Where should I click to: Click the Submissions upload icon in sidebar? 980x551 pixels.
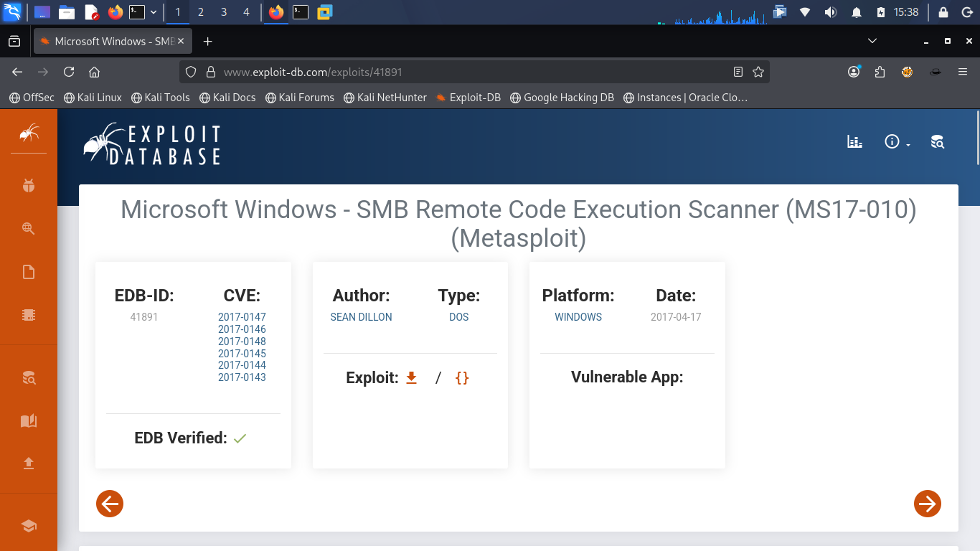pos(29,463)
